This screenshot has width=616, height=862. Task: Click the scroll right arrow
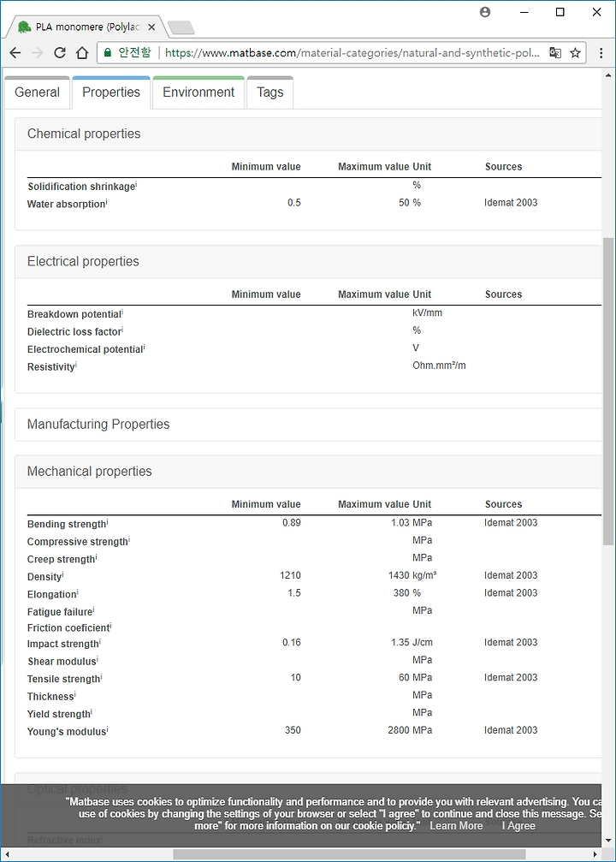tap(595, 855)
